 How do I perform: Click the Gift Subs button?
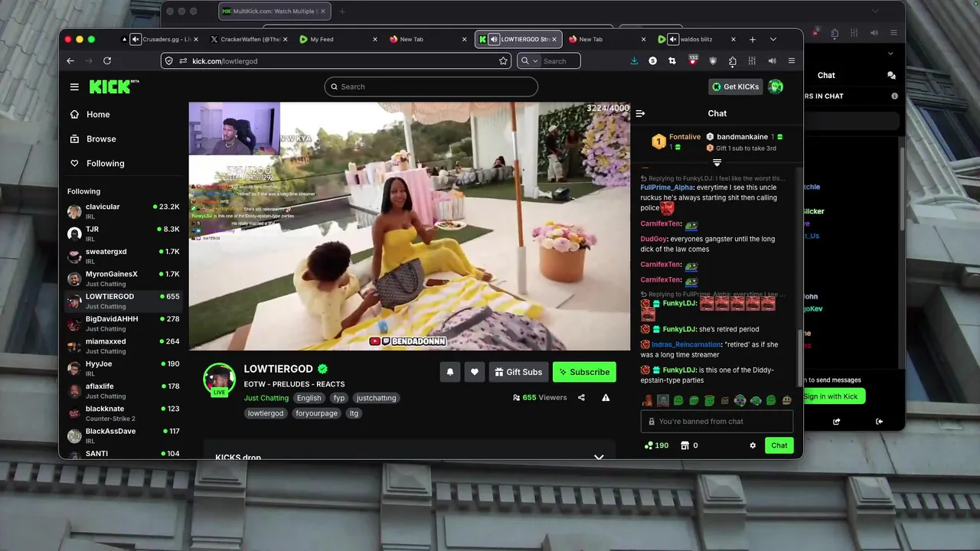518,372
